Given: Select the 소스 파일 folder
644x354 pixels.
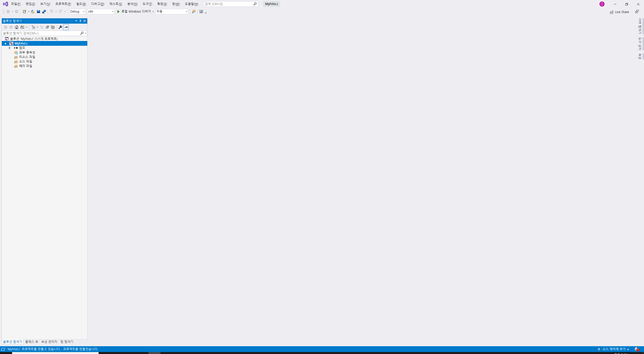Looking at the screenshot, I should [26, 61].
